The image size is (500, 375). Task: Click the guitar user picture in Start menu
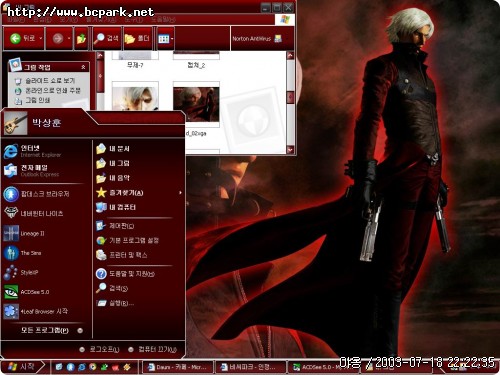tap(15, 123)
